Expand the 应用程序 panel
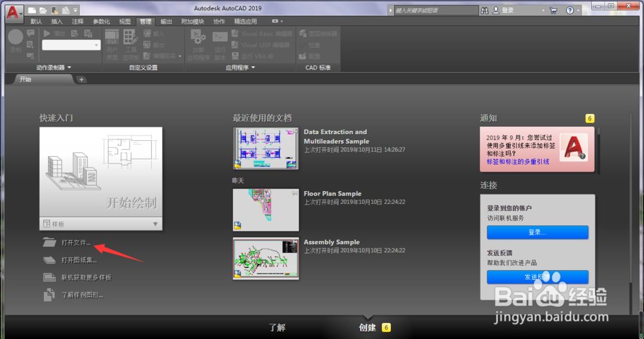This screenshot has width=644, height=339. [x=240, y=68]
